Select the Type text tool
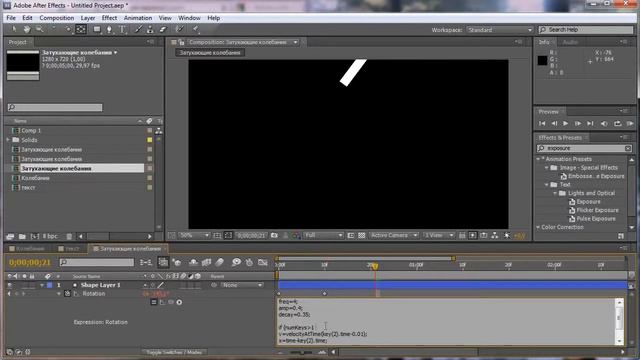Screen dimensions: 640x360 pyautogui.click(x=122, y=29)
